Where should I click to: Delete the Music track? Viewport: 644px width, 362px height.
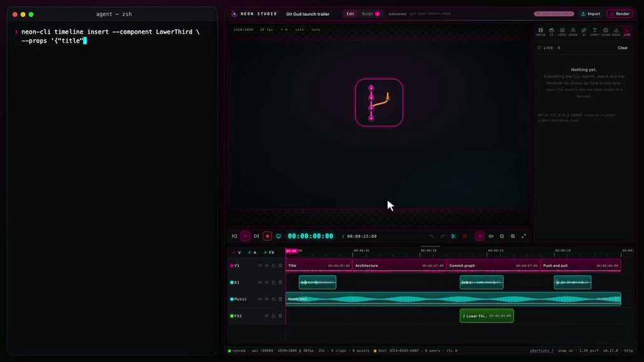[281, 299]
